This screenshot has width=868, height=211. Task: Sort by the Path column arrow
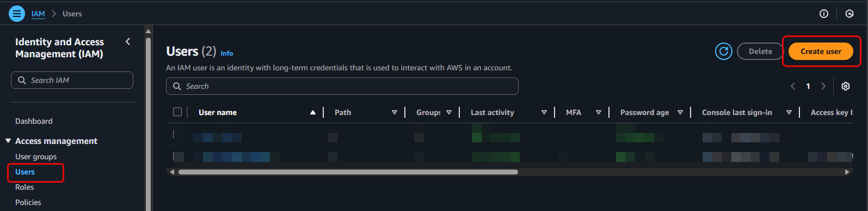tap(395, 112)
